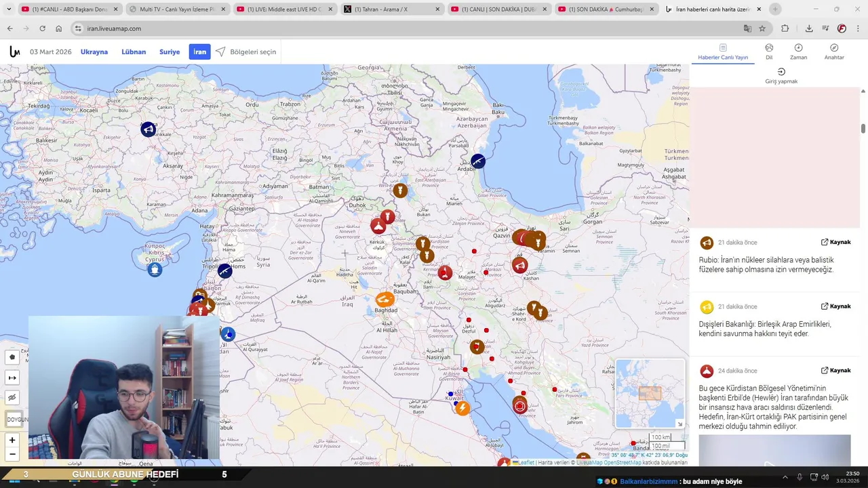Click red circle marker near Bushehr

[x=520, y=406]
